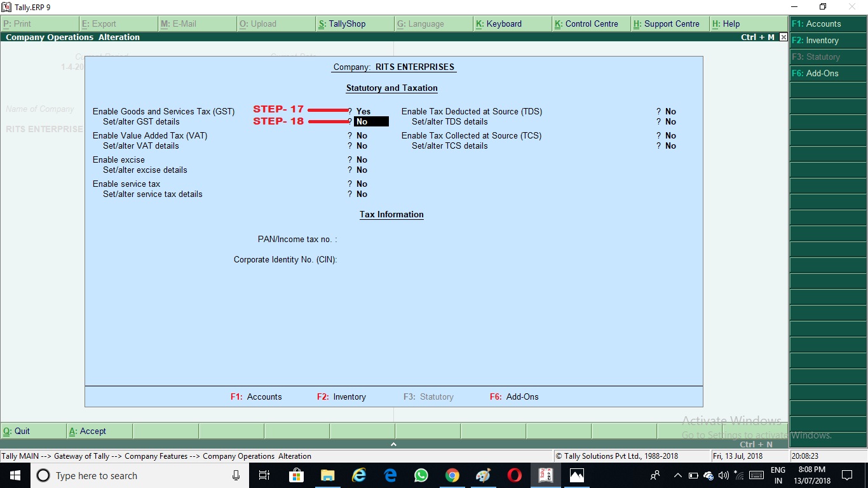Open the notification Action Center
Viewport: 868px width, 488px height.
tap(846, 475)
